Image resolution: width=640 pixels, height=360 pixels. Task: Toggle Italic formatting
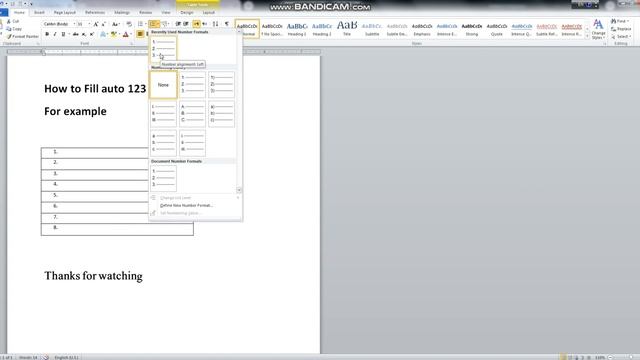(x=55, y=34)
